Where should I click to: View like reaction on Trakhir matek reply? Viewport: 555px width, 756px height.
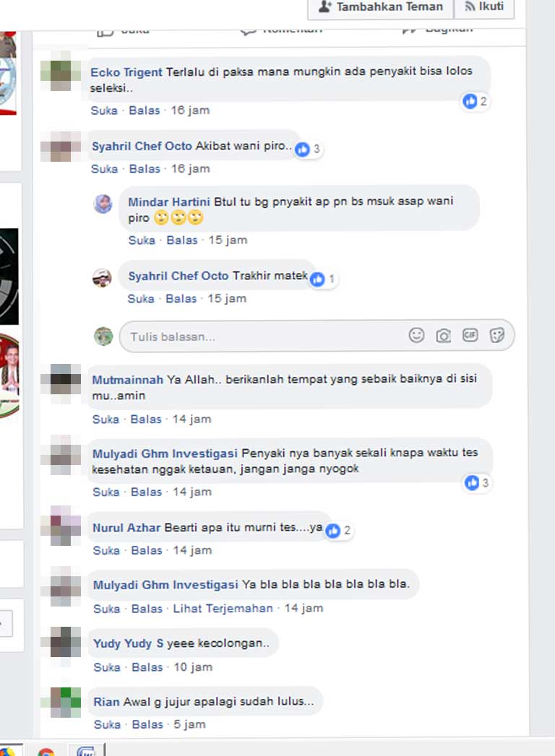[x=323, y=279]
